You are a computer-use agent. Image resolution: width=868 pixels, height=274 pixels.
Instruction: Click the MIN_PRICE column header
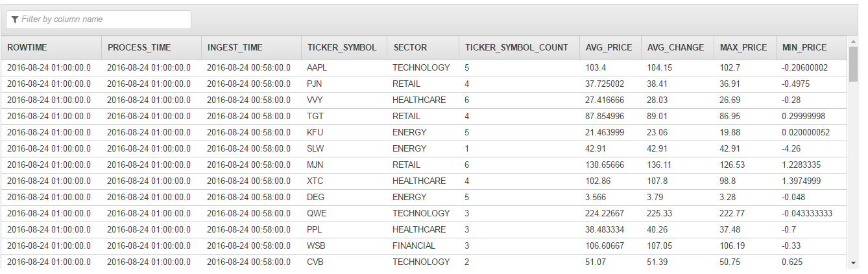tap(812, 47)
